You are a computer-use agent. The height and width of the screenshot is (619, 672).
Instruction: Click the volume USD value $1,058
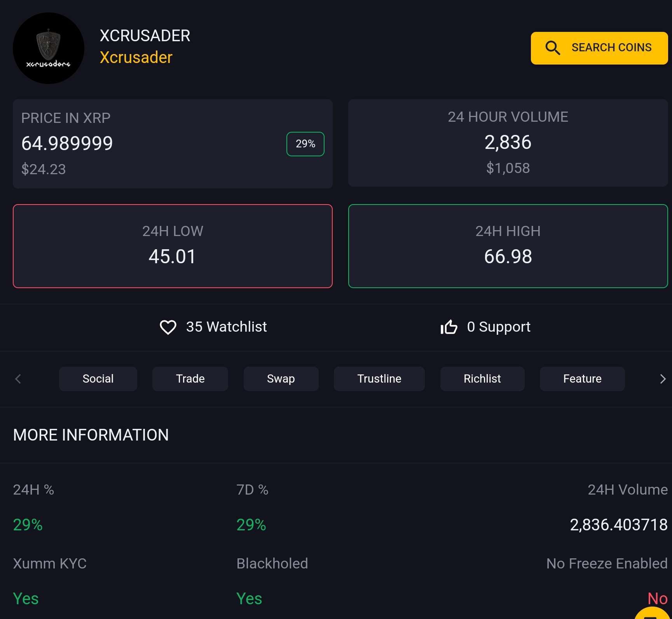(508, 168)
